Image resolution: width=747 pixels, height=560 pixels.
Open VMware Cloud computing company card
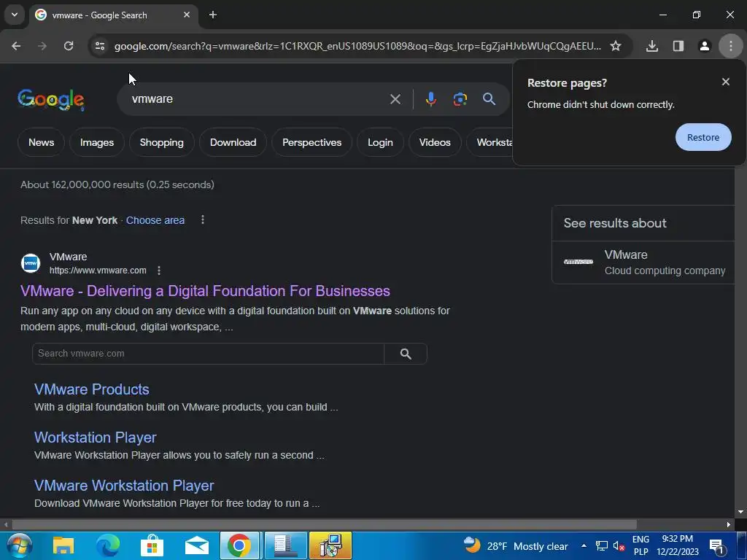point(644,262)
